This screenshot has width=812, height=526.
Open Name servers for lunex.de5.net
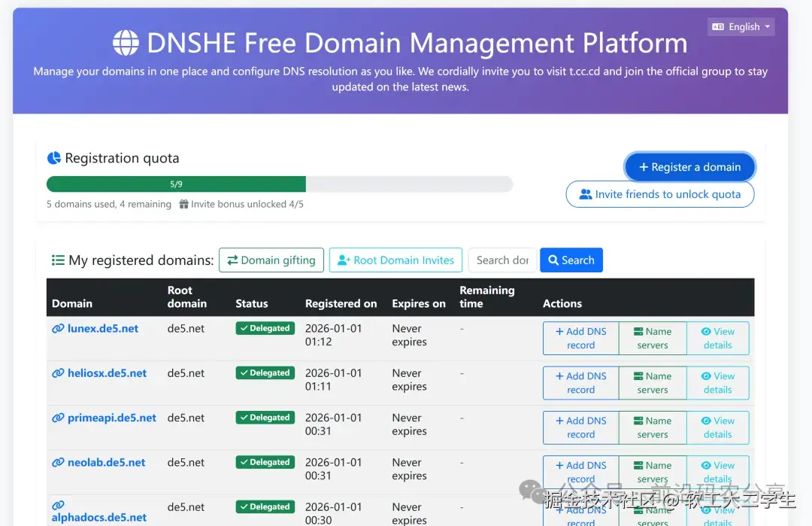click(653, 339)
